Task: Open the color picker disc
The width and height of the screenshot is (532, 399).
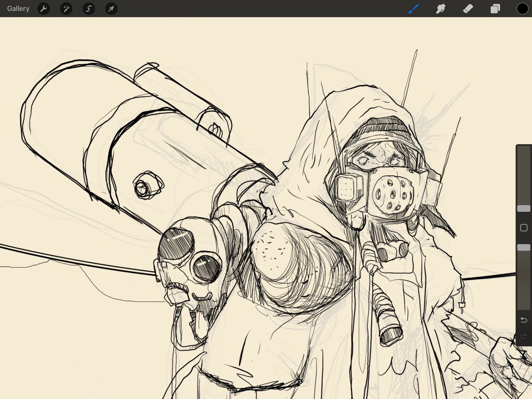Action: point(522,8)
